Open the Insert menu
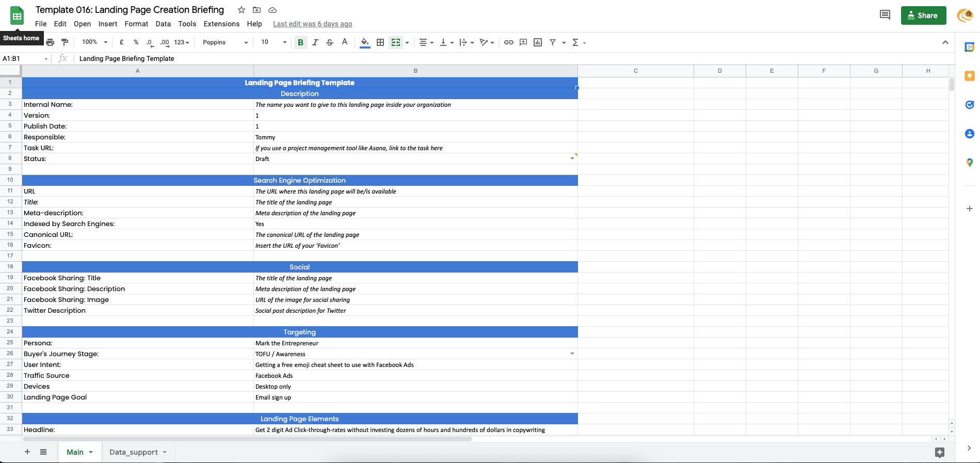 [x=108, y=24]
